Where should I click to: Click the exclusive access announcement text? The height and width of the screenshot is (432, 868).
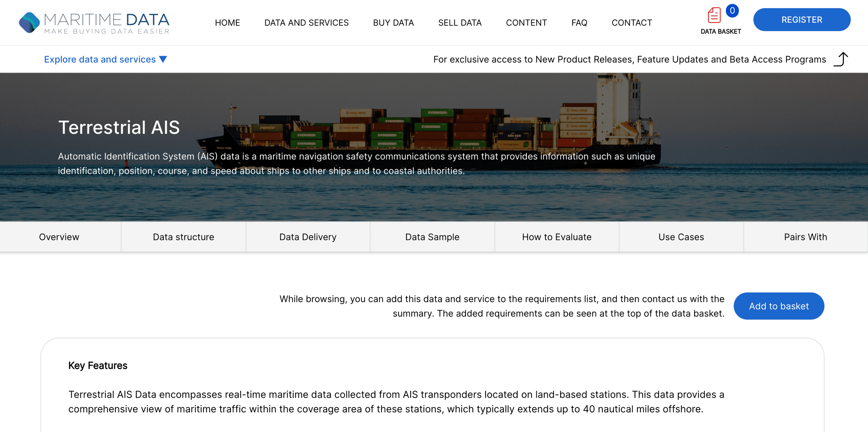629,59
